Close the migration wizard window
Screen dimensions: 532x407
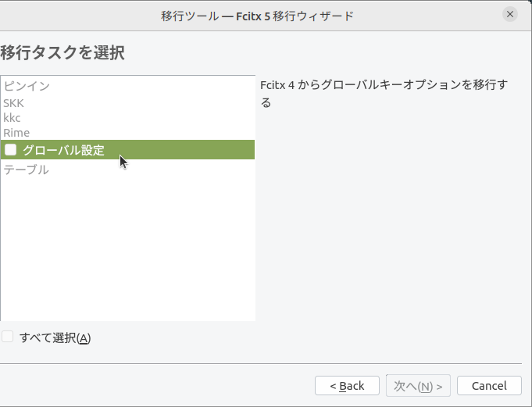(x=510, y=15)
